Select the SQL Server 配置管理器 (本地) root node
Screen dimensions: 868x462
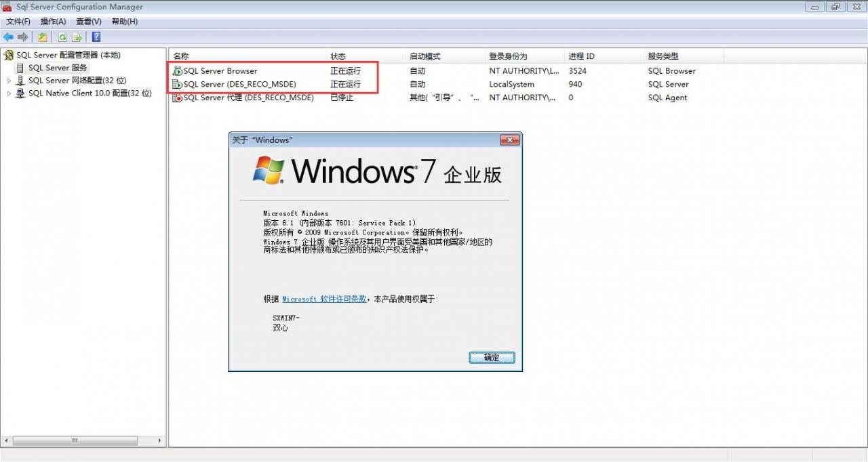pos(68,55)
